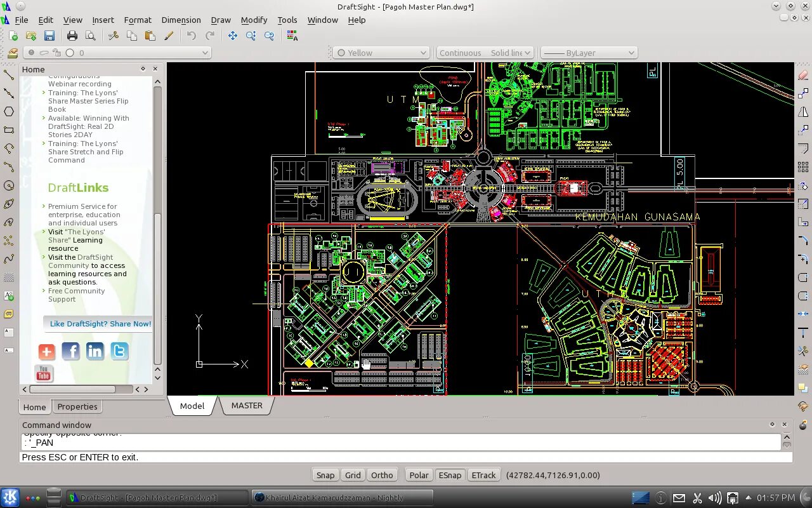Click the eraser Delete tool
The height and width of the screenshot is (508, 812).
coord(803,75)
